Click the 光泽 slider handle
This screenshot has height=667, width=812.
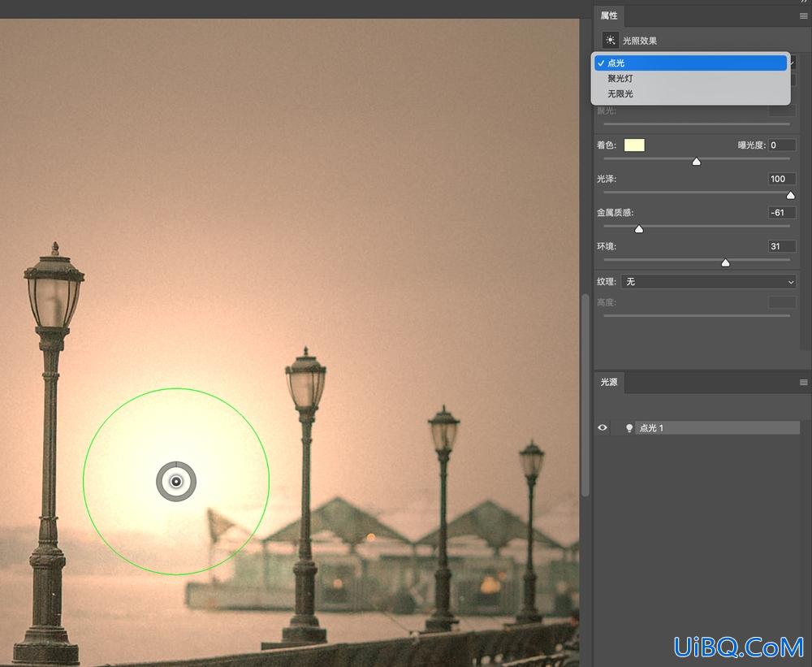790,195
